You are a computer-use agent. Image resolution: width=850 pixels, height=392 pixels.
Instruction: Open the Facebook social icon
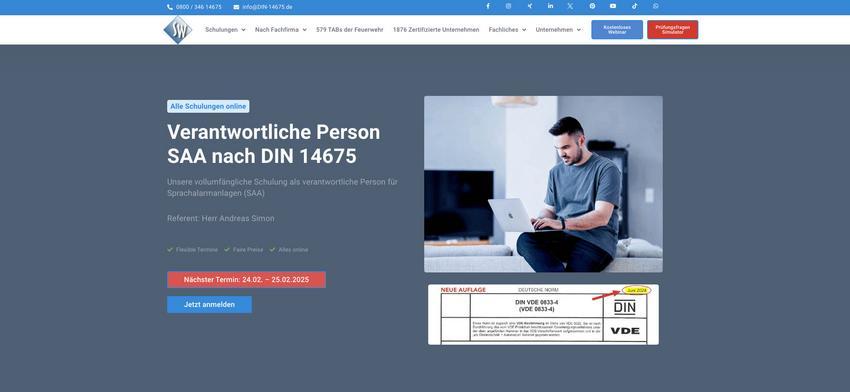[x=488, y=7]
